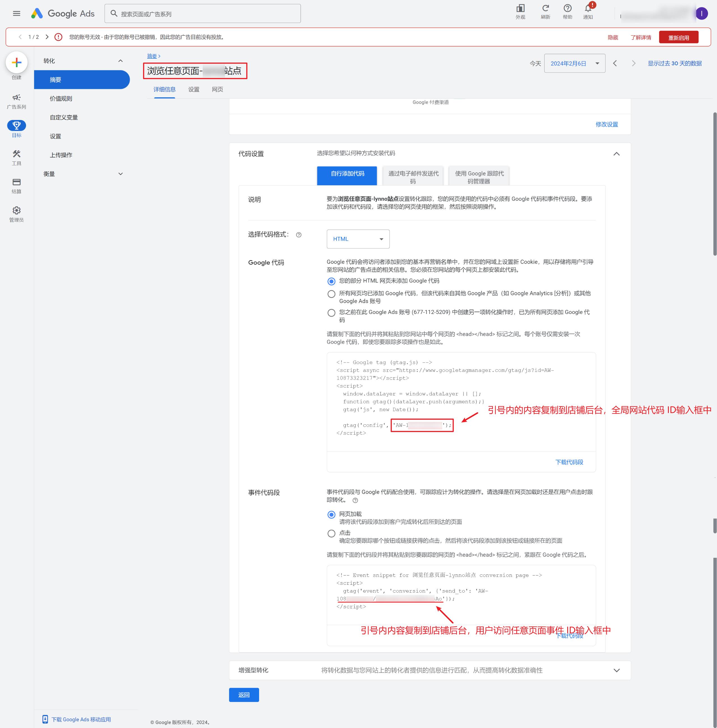
Task: Open the 2024年2月6日 date dropdown
Action: pyautogui.click(x=574, y=64)
